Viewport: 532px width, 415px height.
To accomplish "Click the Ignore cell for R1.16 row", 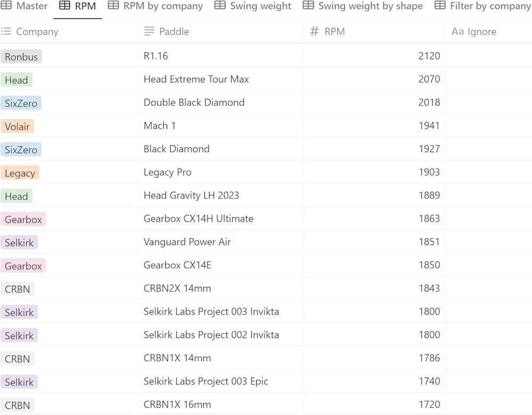I will (488, 56).
